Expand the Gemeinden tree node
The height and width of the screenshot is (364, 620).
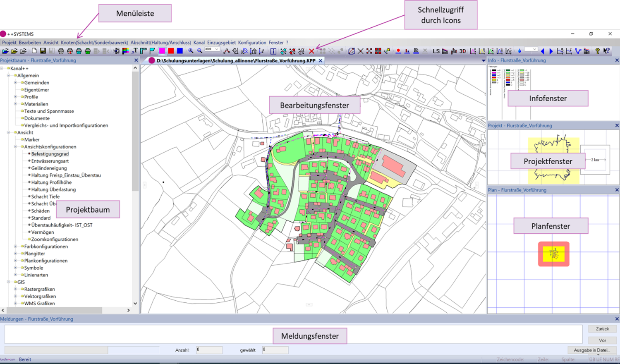(x=16, y=83)
